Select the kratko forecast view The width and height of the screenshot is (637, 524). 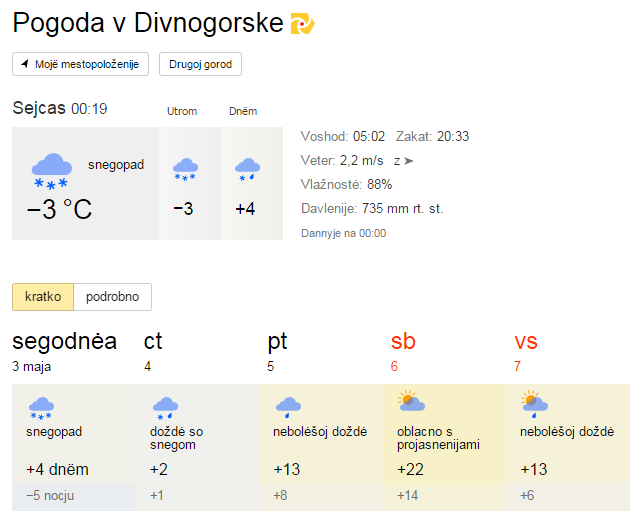click(x=43, y=297)
